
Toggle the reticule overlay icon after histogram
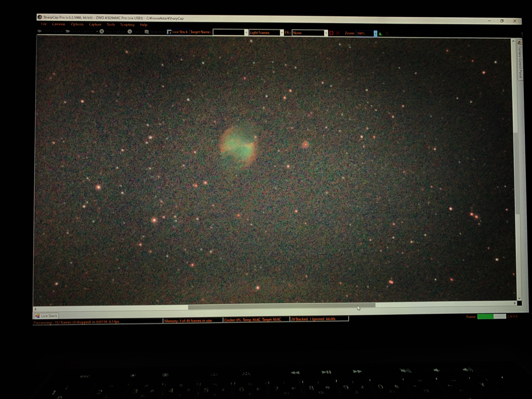coord(386,34)
